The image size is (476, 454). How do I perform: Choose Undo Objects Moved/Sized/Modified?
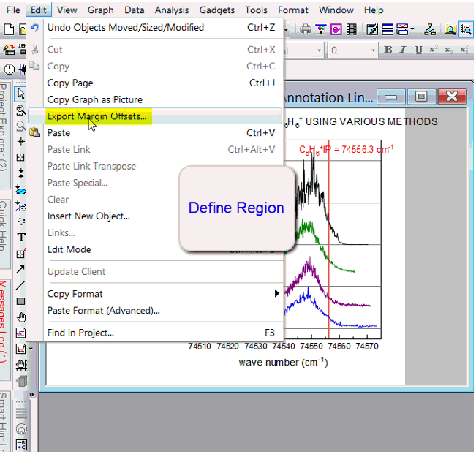click(155, 27)
